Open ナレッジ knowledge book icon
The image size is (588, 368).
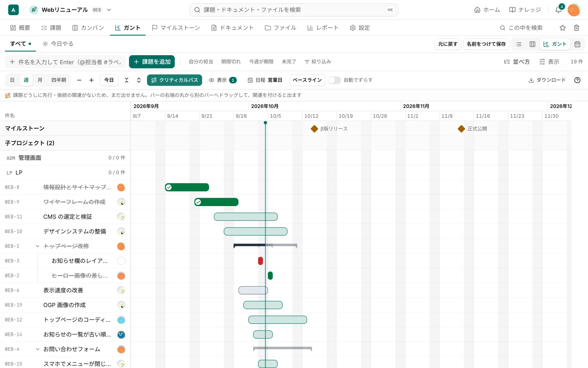(525, 10)
